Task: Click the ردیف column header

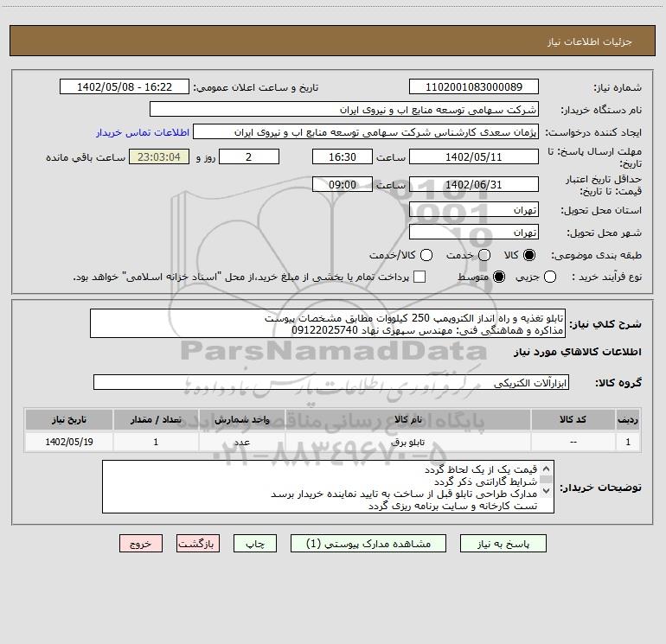Action: pyautogui.click(x=628, y=420)
